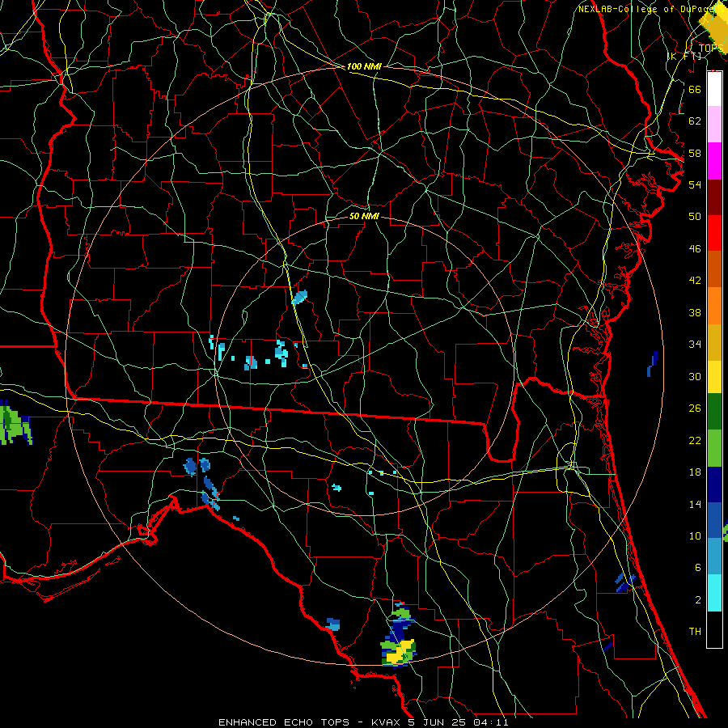Image resolution: width=728 pixels, height=728 pixels.
Task: Click the 50 value on the legend scale
Action: click(695, 217)
